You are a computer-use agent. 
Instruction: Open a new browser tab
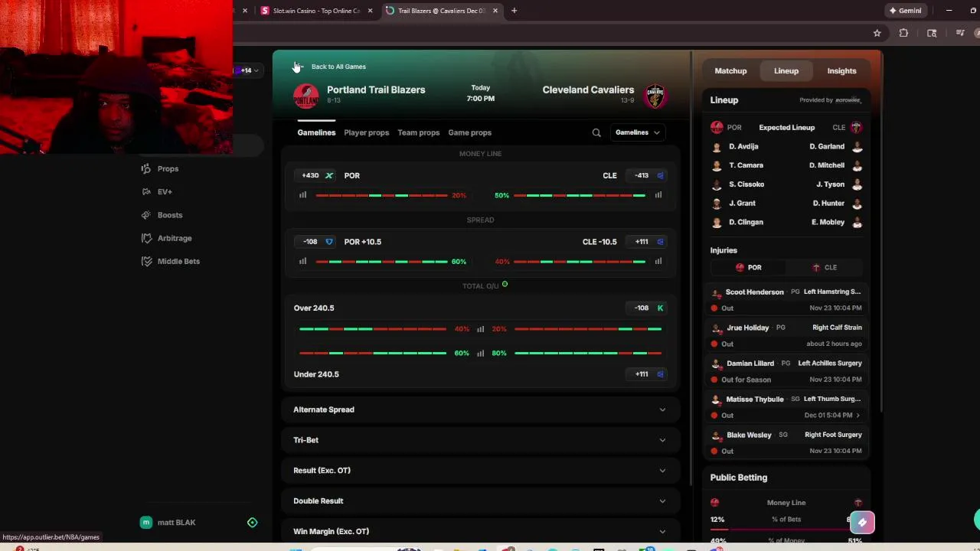514,11
